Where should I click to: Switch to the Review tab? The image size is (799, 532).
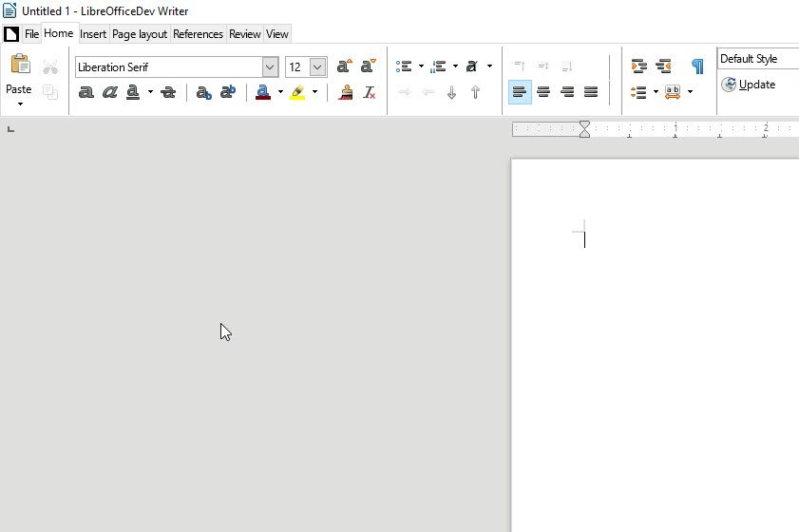coord(244,34)
